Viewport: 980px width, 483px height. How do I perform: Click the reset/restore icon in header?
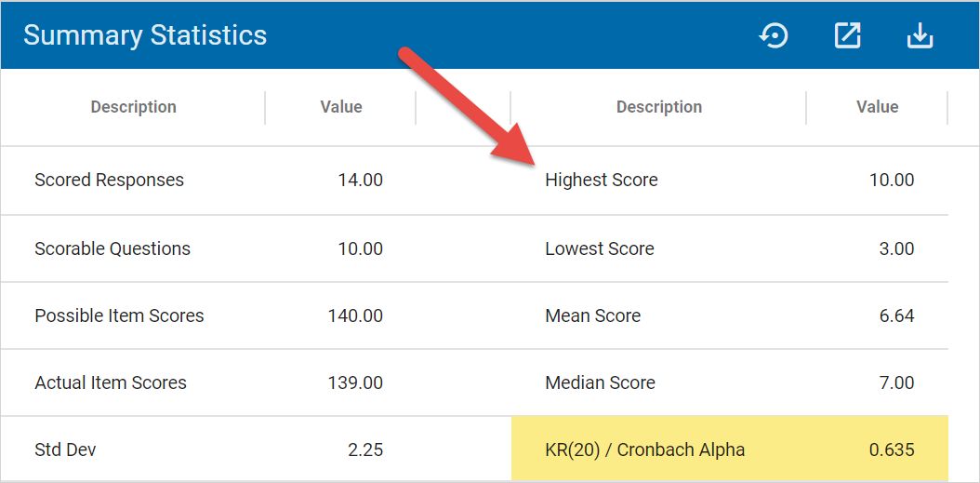[x=774, y=36]
